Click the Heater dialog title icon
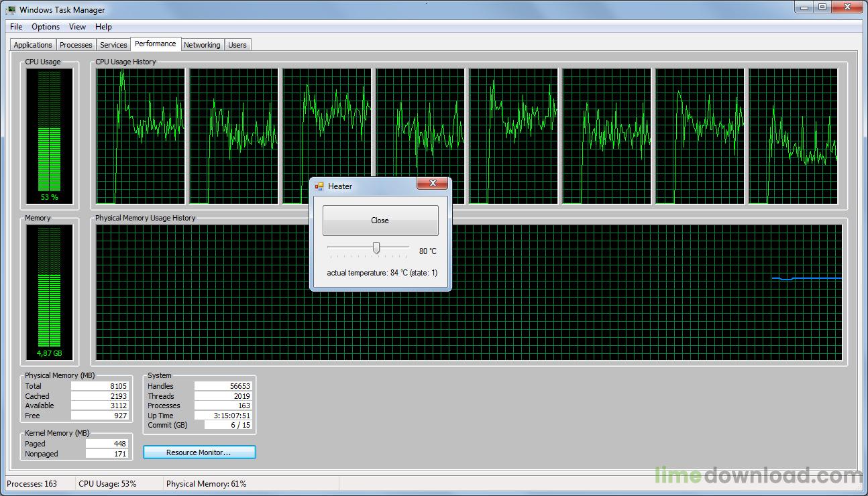The height and width of the screenshot is (496, 868). (x=319, y=186)
